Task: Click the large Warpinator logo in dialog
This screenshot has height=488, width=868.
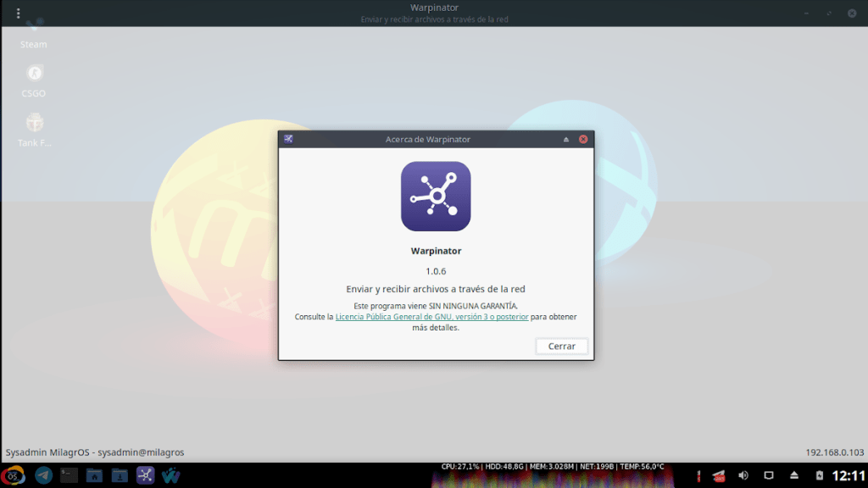Action: tap(436, 197)
